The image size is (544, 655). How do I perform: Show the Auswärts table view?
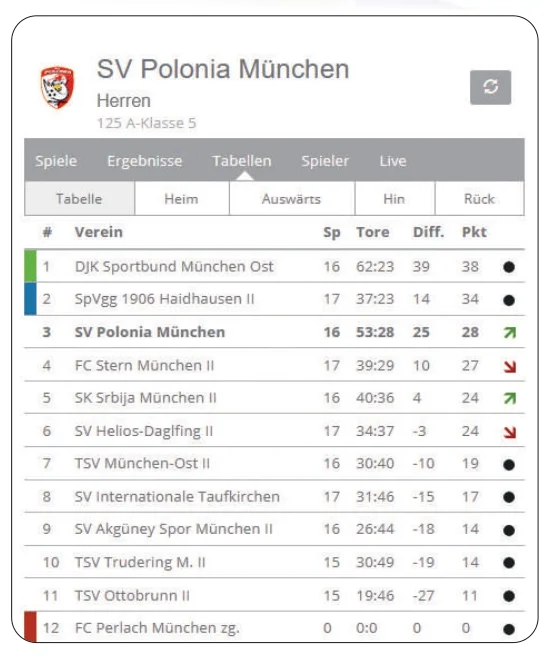point(292,199)
